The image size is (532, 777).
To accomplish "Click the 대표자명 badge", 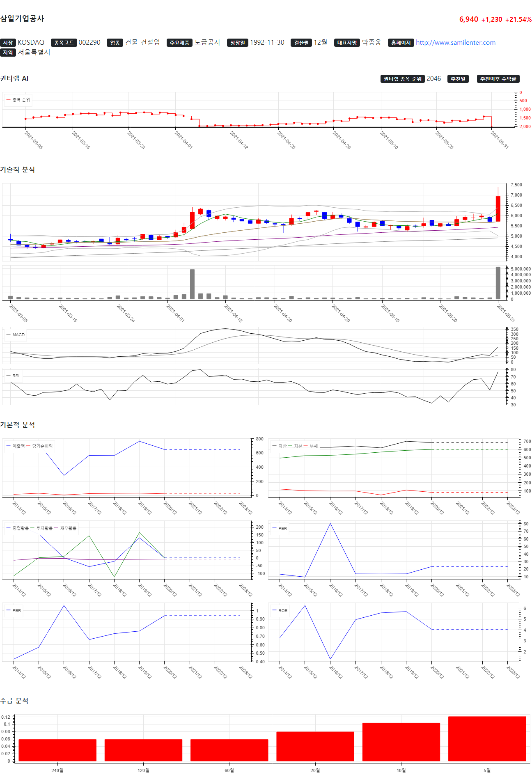I will coord(347,43).
